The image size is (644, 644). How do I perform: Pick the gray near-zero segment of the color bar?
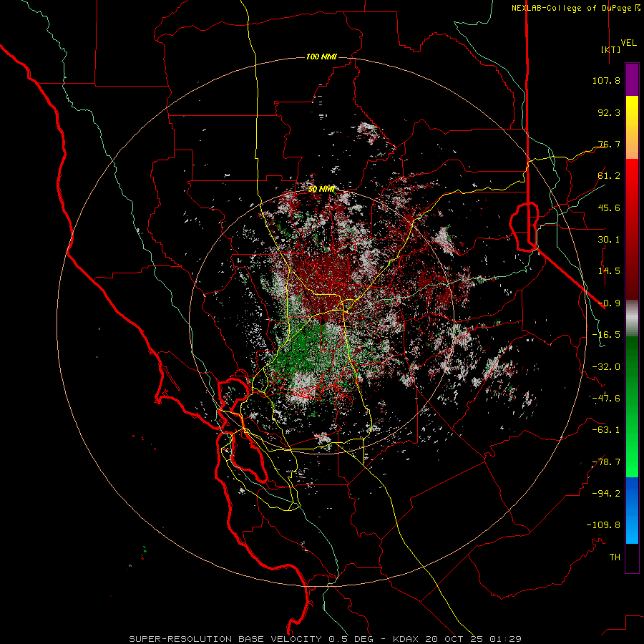tap(632, 318)
